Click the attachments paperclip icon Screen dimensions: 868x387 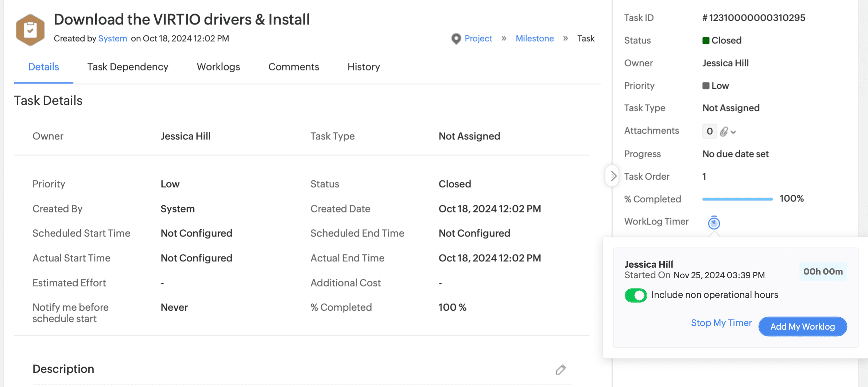724,131
